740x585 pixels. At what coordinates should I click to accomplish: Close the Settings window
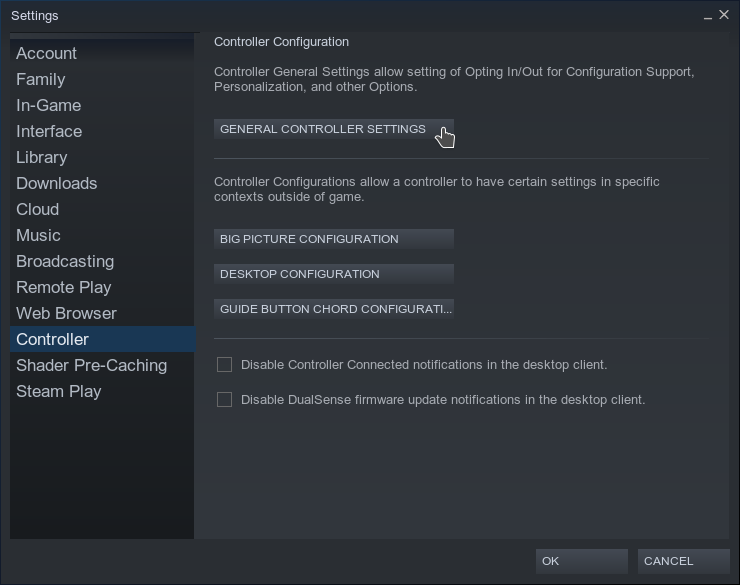pos(724,15)
